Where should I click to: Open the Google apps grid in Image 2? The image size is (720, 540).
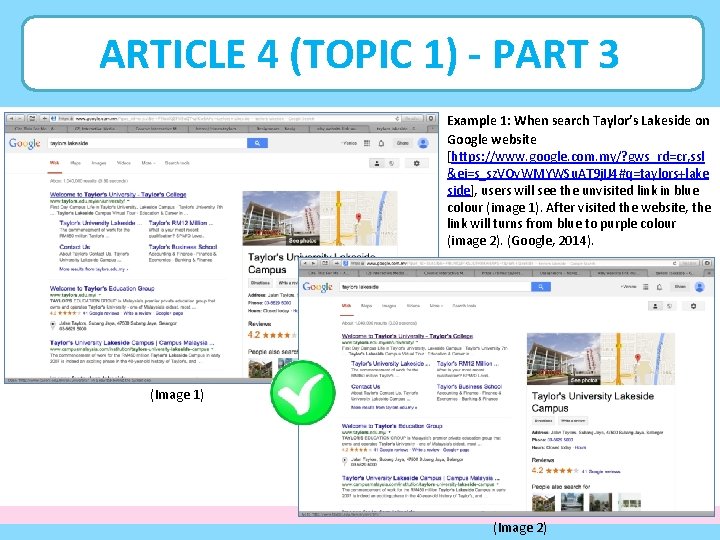(646, 287)
